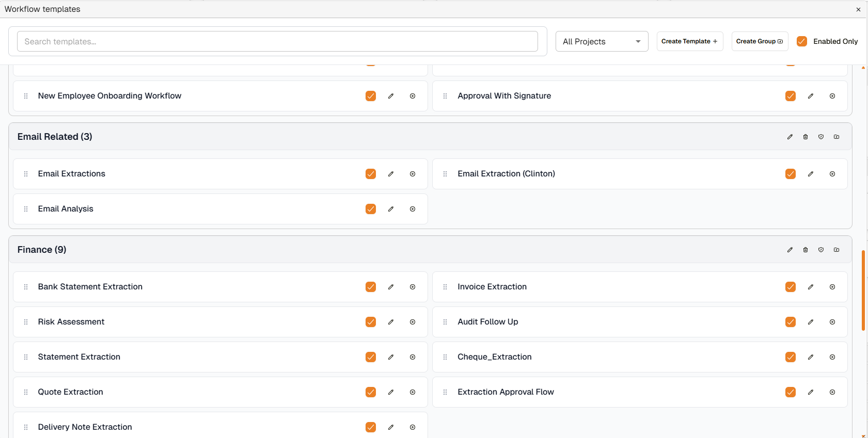Image resolution: width=868 pixels, height=438 pixels.
Task: Select the Email Analysis template name
Action: click(x=66, y=209)
